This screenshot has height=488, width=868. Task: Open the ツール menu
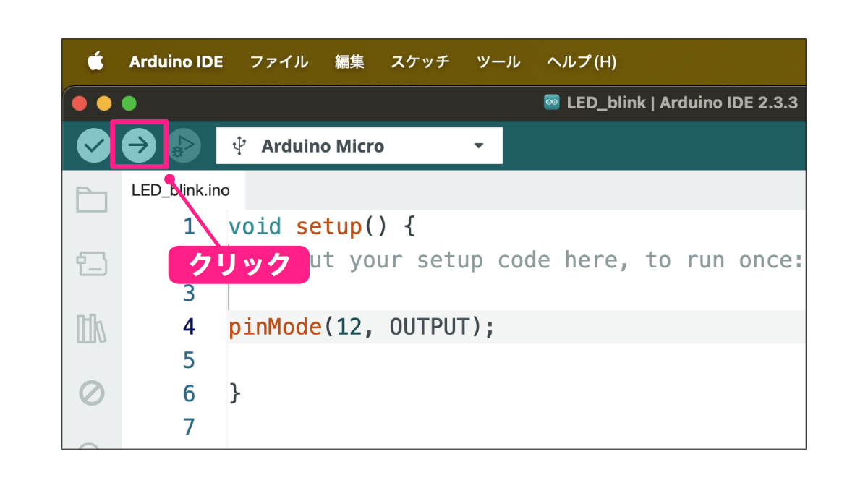498,62
